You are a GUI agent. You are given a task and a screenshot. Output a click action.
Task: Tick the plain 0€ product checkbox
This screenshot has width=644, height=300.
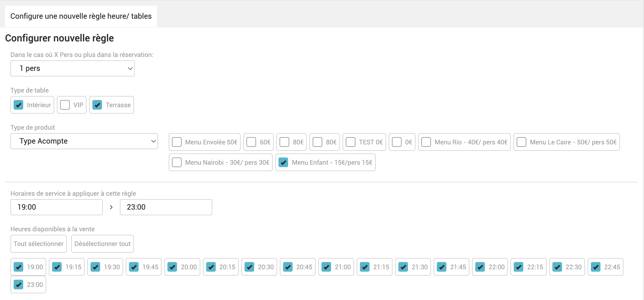tap(397, 142)
